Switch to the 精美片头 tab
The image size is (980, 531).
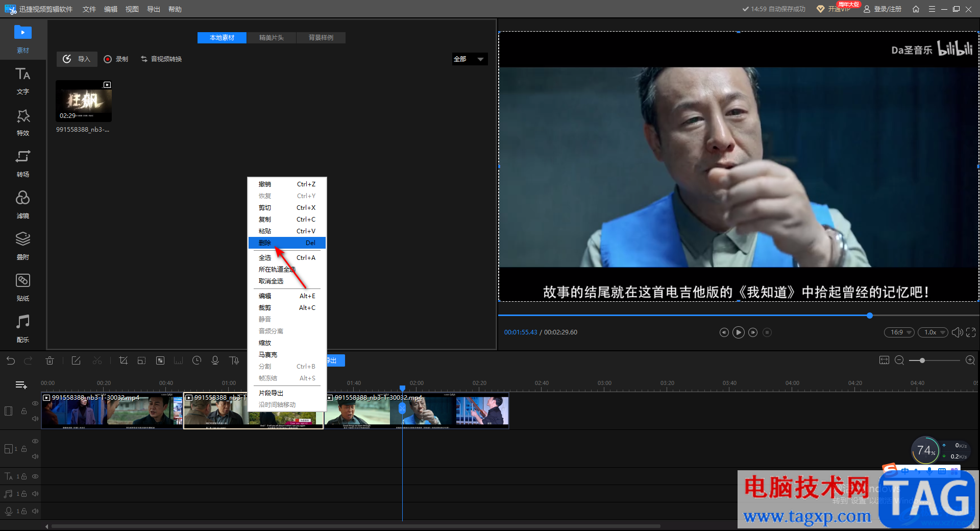click(x=272, y=38)
